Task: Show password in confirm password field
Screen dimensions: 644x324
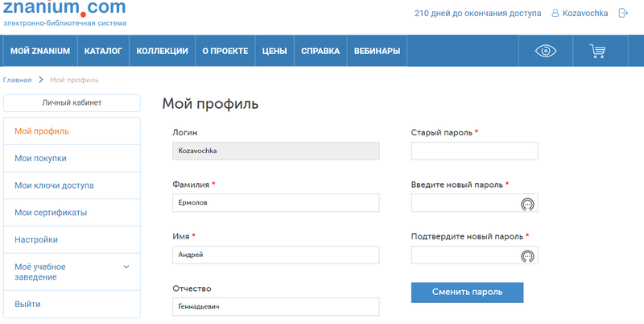Action: tap(527, 256)
